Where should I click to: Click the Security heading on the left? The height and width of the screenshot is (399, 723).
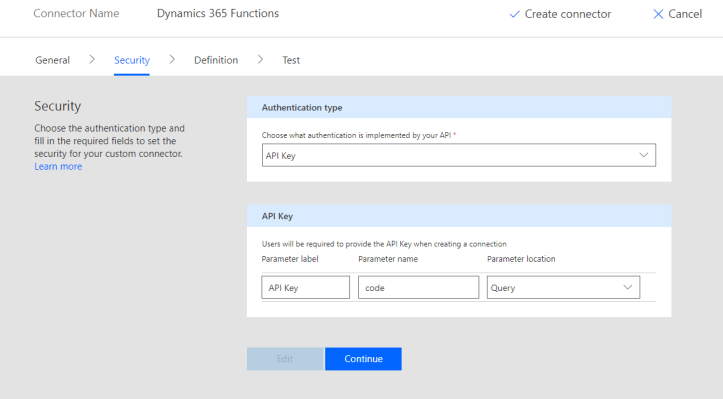click(58, 106)
